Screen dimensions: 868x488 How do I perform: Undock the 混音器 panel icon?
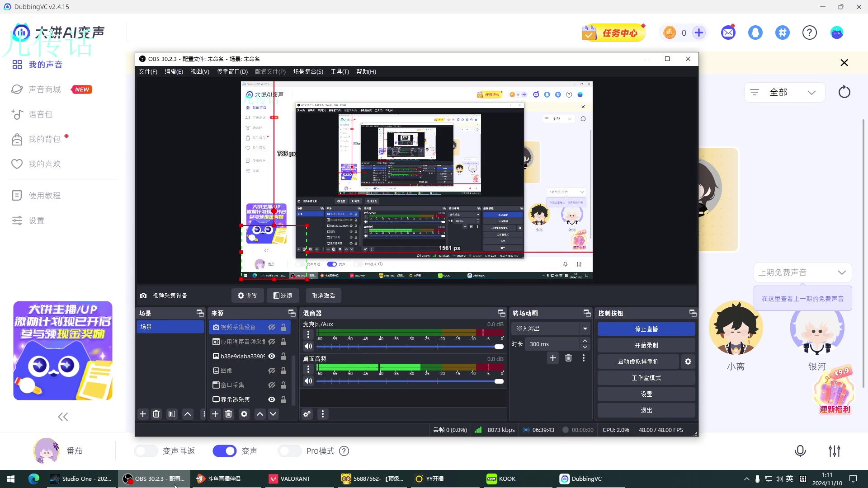[x=501, y=313]
